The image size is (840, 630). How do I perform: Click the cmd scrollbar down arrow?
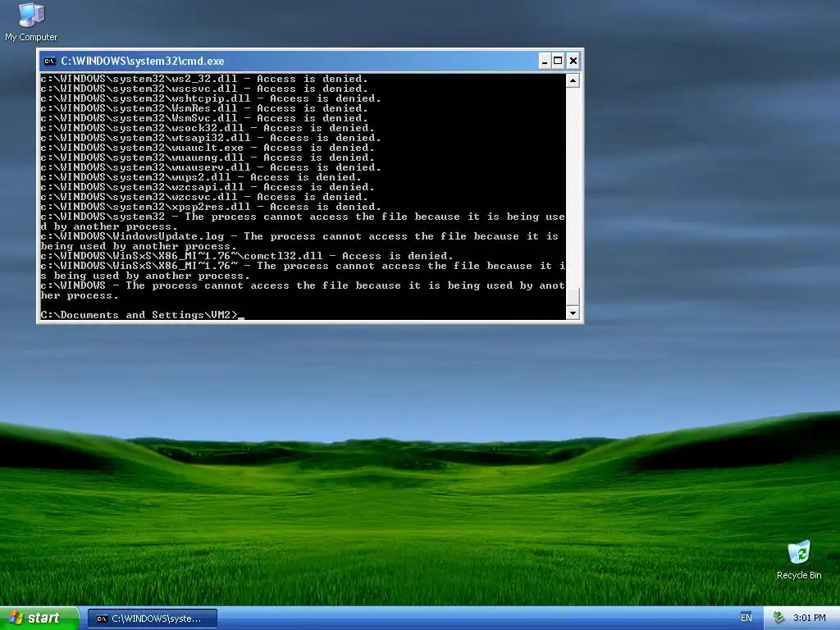tap(573, 313)
